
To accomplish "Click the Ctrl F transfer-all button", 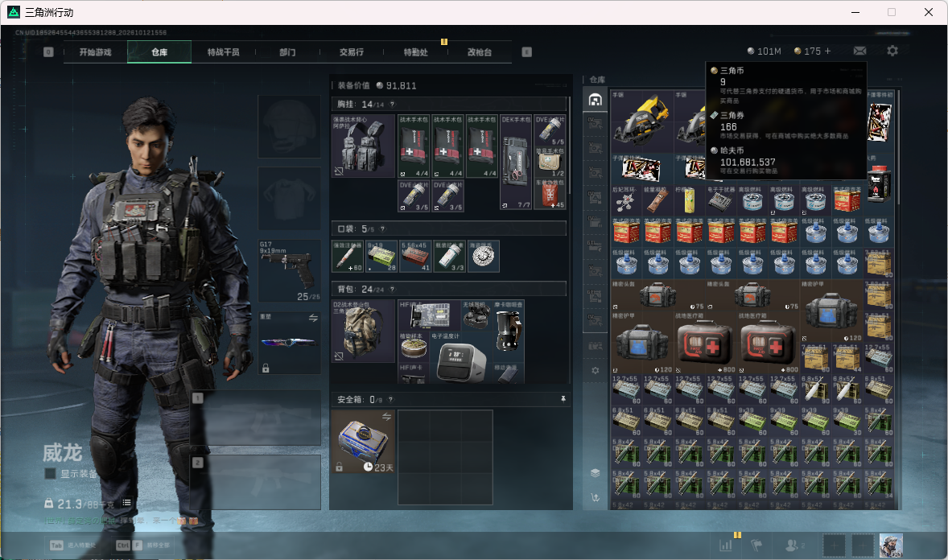I will [x=142, y=546].
